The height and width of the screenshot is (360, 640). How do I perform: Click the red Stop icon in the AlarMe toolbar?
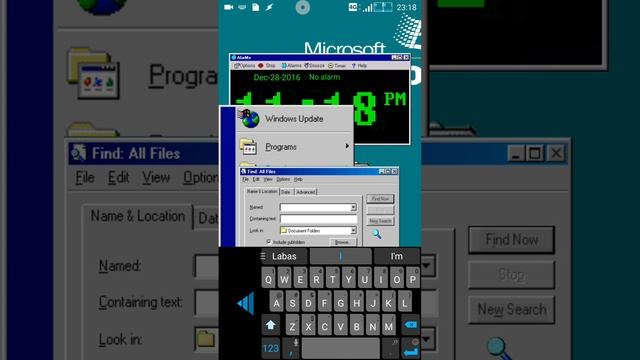(261, 65)
